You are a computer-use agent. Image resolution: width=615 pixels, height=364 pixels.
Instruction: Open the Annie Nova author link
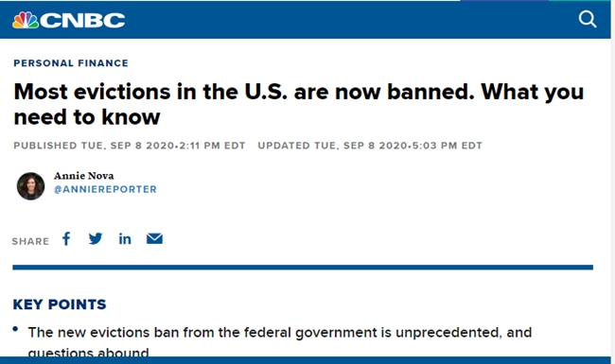pyautogui.click(x=84, y=176)
